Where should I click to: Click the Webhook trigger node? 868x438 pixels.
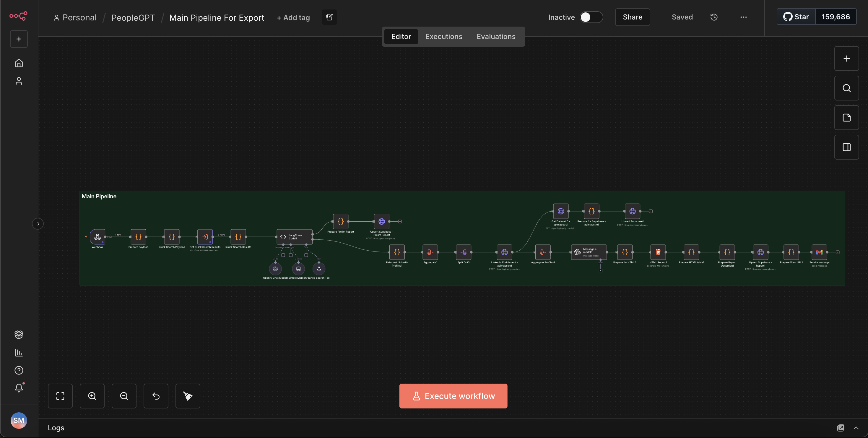pos(97,237)
